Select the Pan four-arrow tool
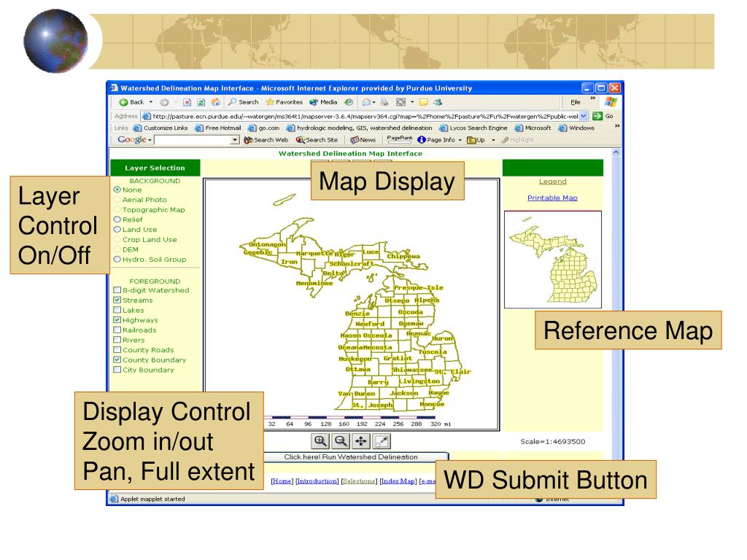The width and height of the screenshot is (747, 560). click(360, 441)
